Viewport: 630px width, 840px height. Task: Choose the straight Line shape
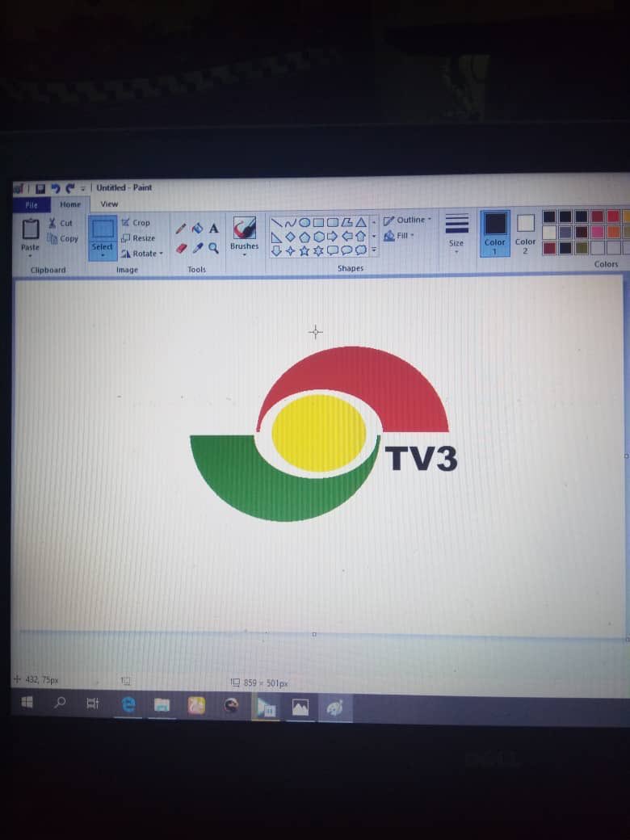coord(276,223)
